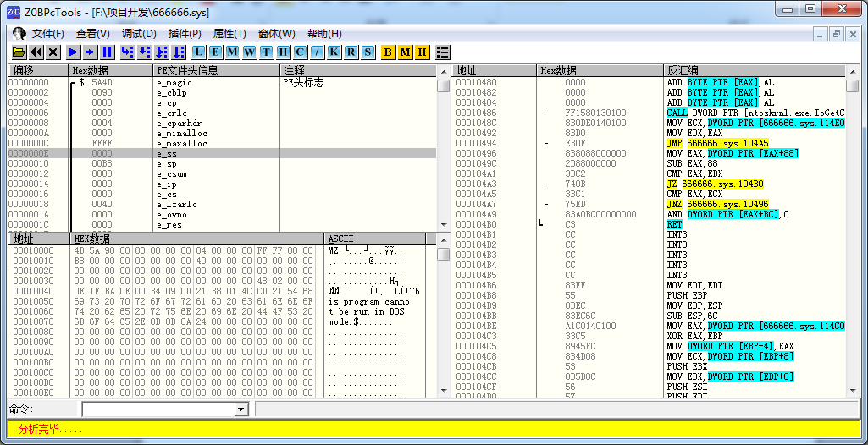Image resolution: width=868 pixels, height=445 pixels.
Task: Click the blue right-arrow toolbar icon
Action: pos(91,52)
